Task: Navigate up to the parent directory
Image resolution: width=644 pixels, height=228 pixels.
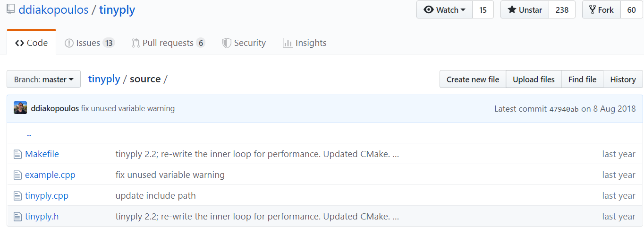Action: (29, 134)
